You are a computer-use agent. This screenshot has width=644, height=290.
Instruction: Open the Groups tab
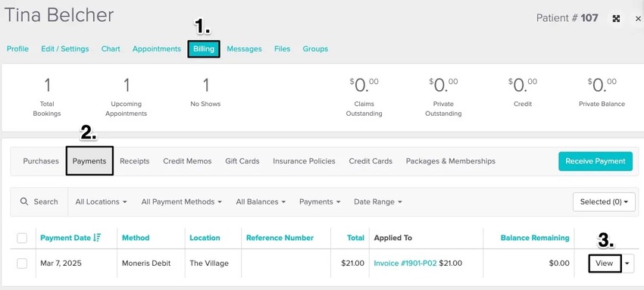[315, 48]
